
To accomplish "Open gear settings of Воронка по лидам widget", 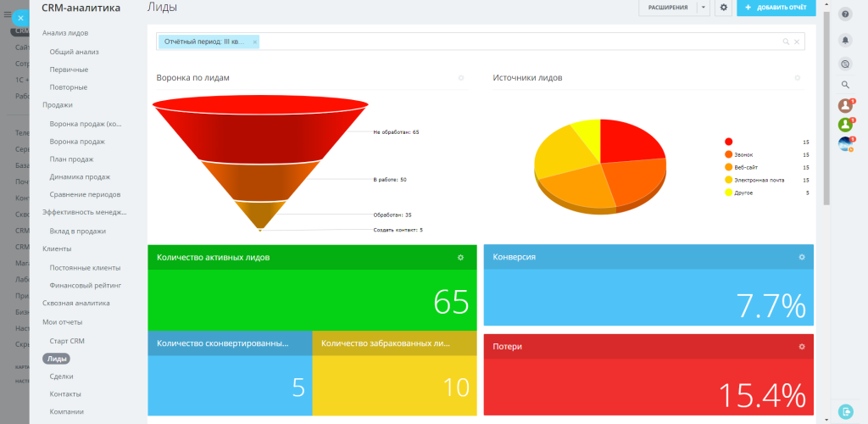I will click(460, 78).
